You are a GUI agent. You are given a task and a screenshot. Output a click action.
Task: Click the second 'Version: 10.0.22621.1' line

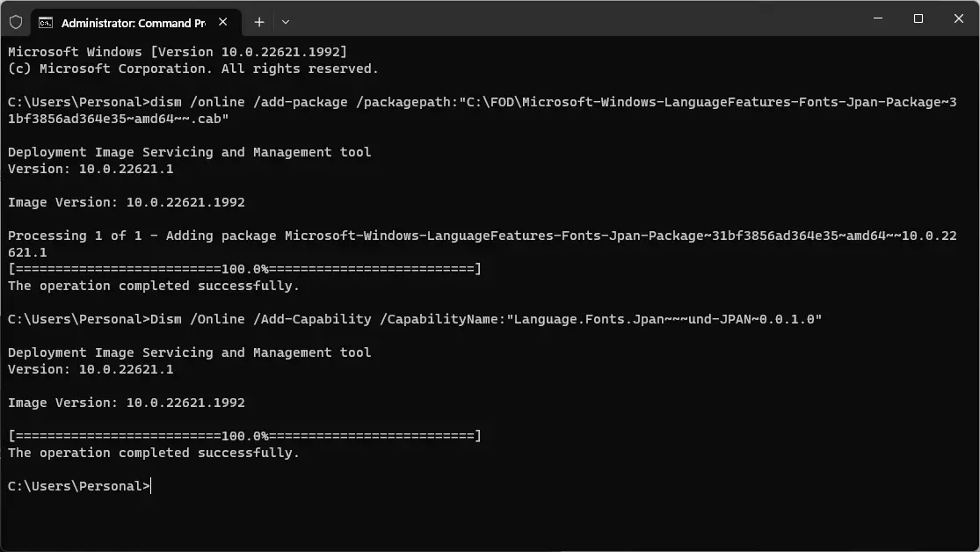coord(91,369)
